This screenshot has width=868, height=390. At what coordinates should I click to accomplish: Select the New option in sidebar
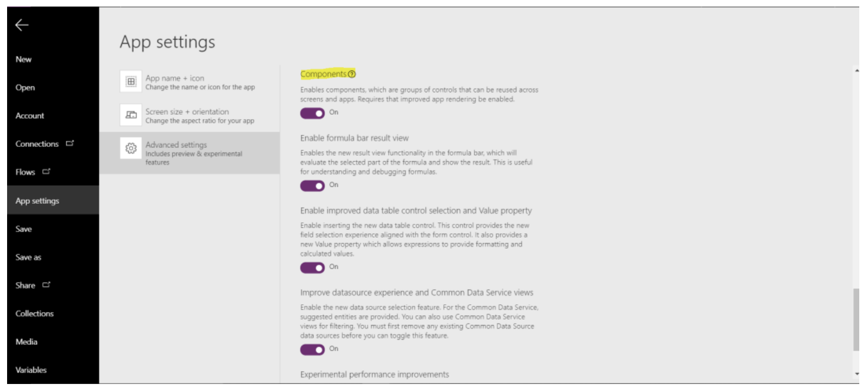point(23,60)
